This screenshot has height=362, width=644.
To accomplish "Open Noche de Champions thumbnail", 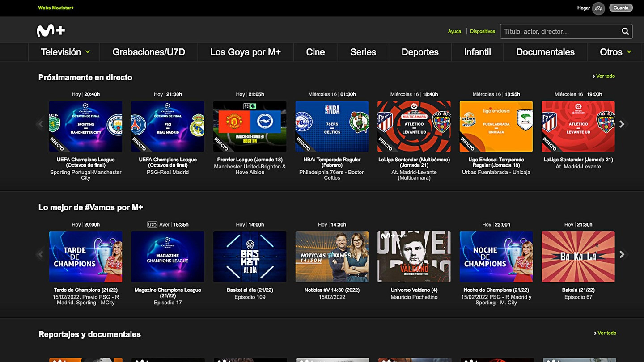I will point(496,257).
